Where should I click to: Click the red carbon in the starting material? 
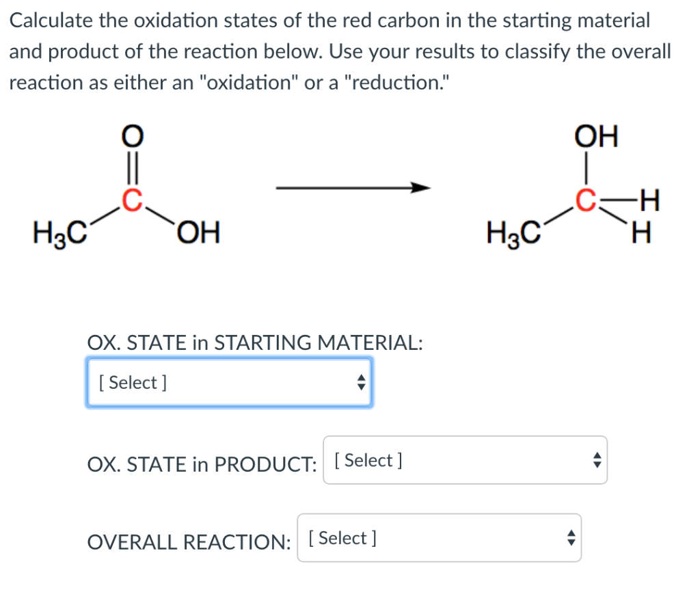(x=131, y=200)
